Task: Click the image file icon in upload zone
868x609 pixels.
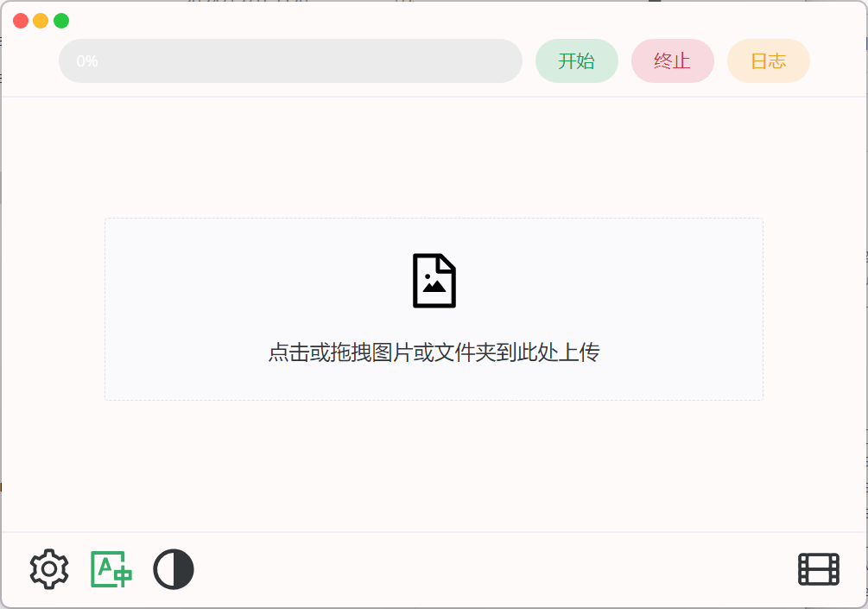Action: tap(434, 281)
